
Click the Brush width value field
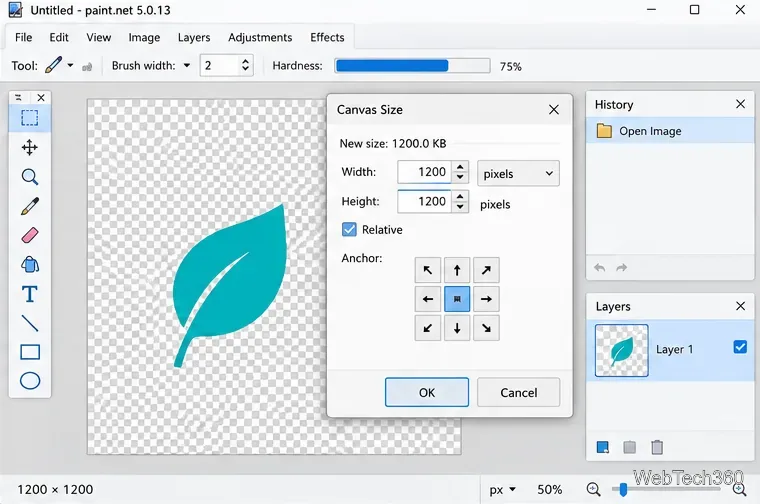click(x=219, y=65)
